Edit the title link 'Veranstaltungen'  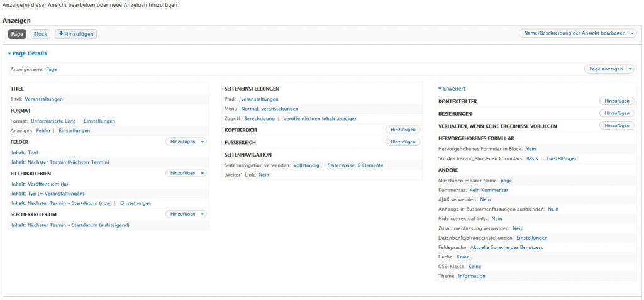pos(43,99)
